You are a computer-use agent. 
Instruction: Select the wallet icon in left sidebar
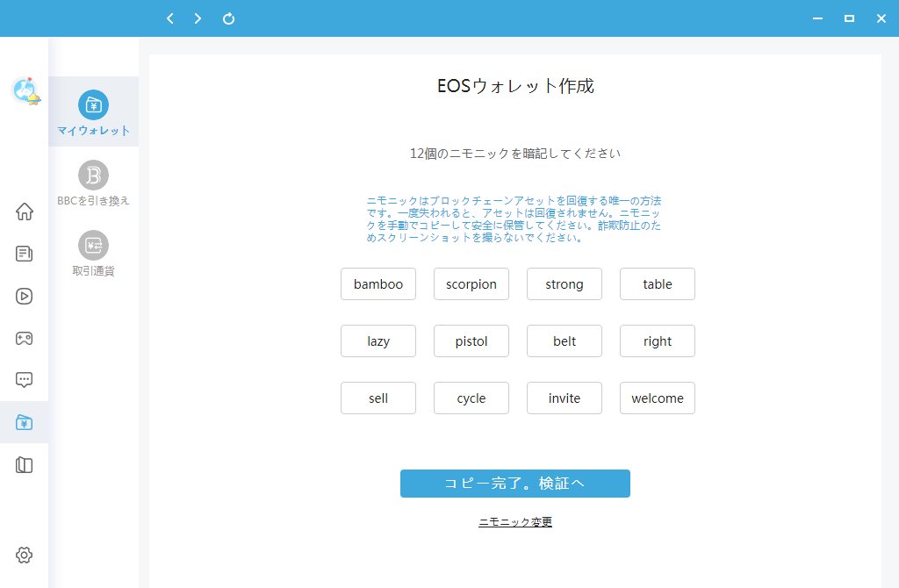(25, 423)
